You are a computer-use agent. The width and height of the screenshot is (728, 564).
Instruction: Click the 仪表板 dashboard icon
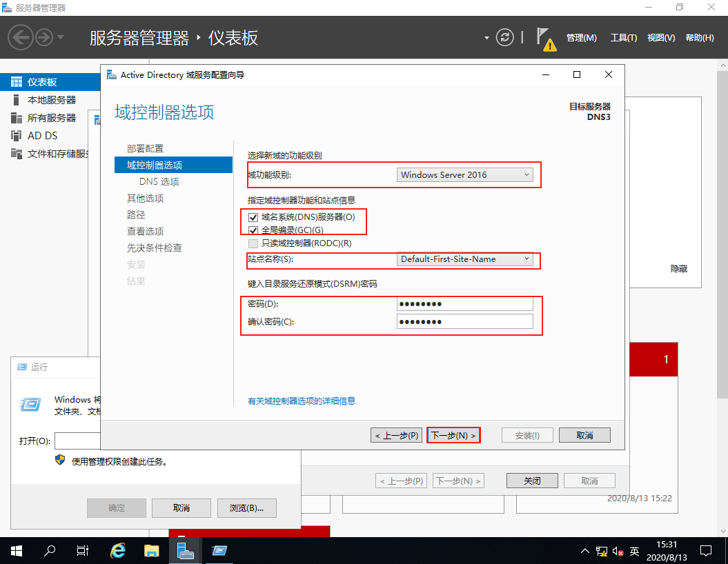(17, 82)
